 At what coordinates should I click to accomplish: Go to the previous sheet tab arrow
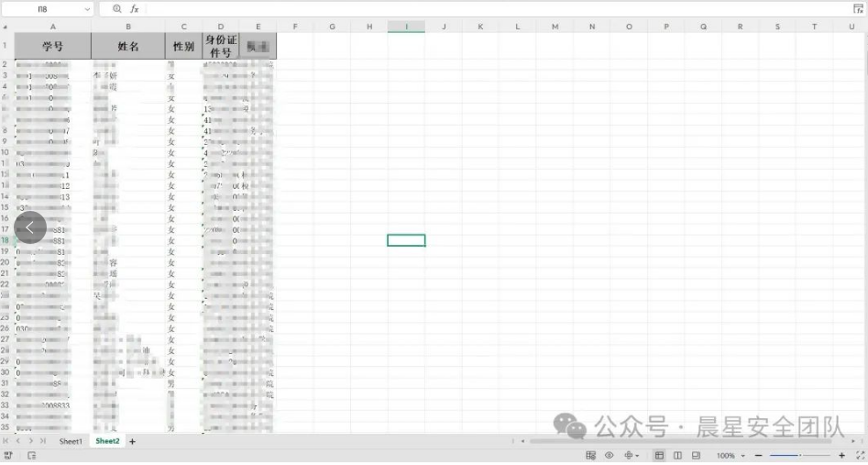tap(18, 441)
